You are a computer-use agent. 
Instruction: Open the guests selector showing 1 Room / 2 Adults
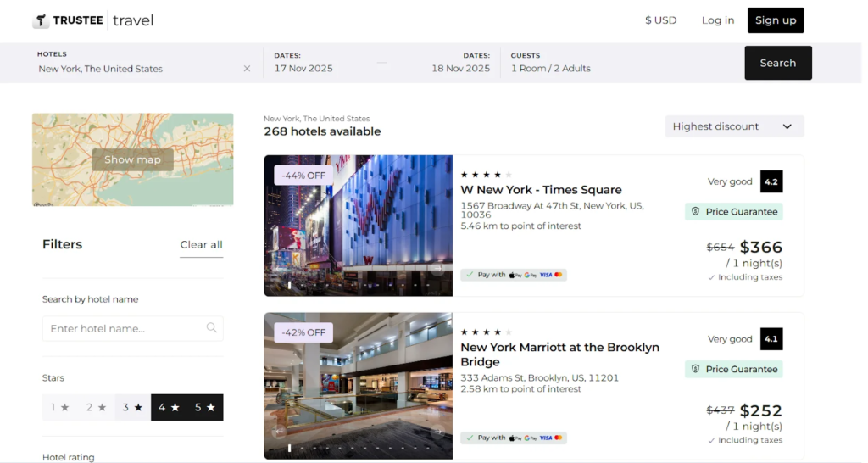click(x=551, y=69)
